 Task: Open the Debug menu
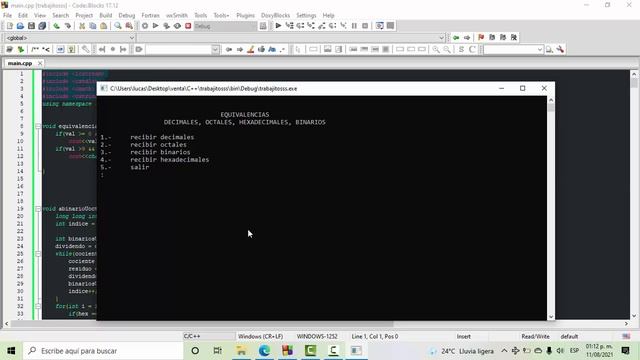click(127, 15)
